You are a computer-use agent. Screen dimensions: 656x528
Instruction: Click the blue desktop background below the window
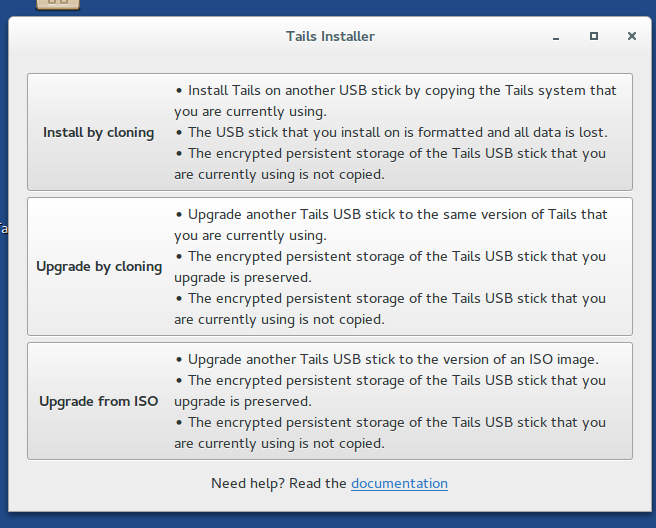click(328, 521)
